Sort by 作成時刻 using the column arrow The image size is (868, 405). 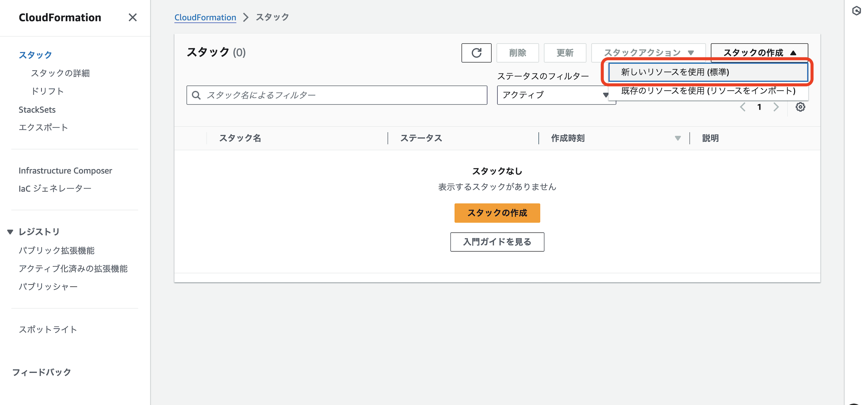(678, 138)
